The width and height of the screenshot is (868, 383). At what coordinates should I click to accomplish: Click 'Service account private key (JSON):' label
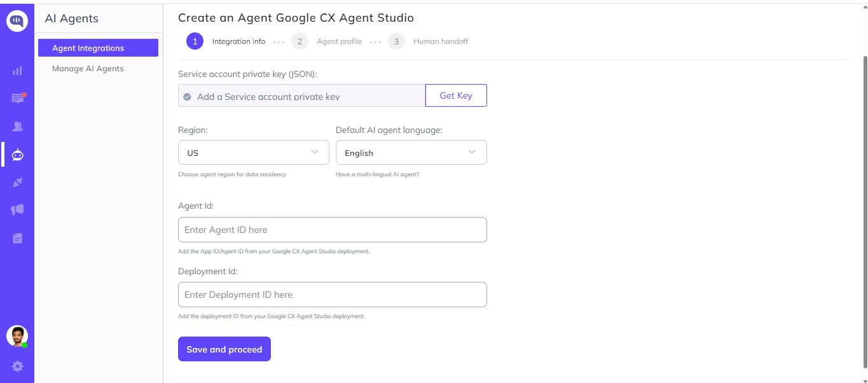coord(247,74)
